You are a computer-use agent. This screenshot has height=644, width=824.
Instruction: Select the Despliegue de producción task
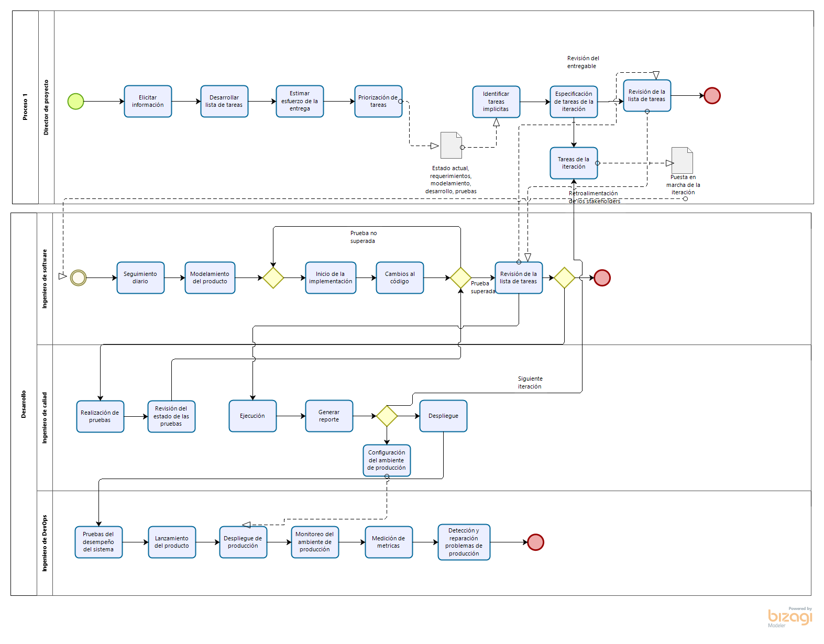pos(243,542)
